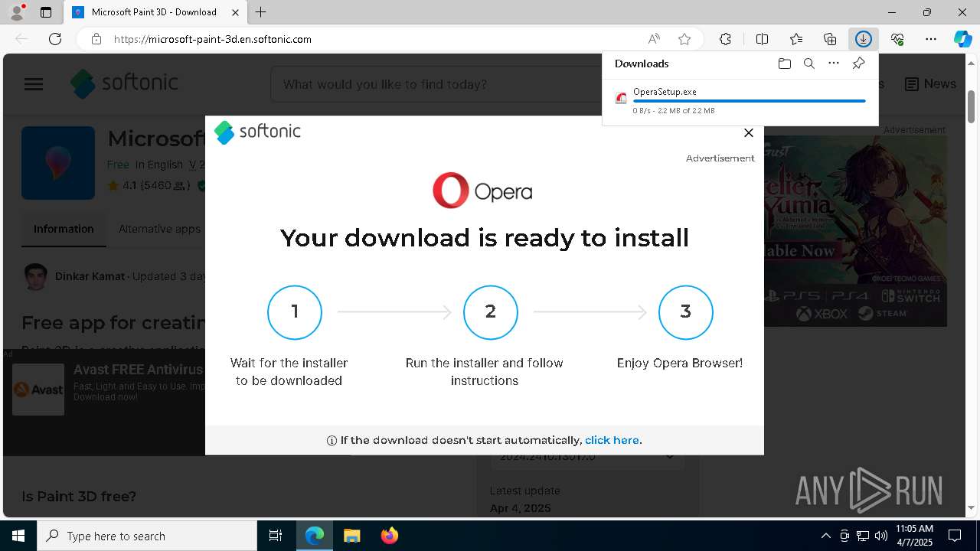Open the News section
Viewport: 980px width, 551px height.
click(x=930, y=84)
